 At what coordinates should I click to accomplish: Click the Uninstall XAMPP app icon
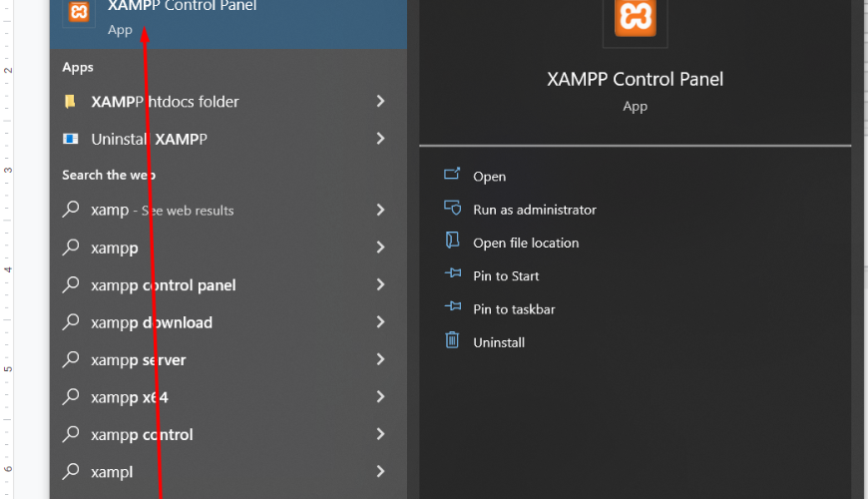(x=70, y=139)
